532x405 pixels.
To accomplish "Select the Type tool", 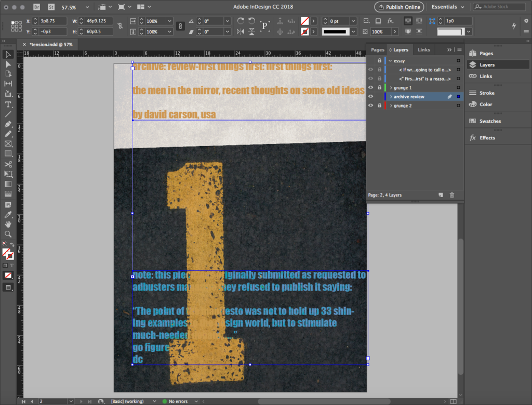I will 8,104.
